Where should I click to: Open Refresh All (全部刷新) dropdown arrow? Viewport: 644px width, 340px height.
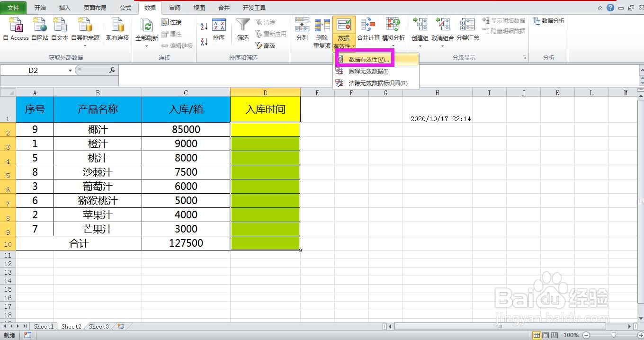click(147, 46)
